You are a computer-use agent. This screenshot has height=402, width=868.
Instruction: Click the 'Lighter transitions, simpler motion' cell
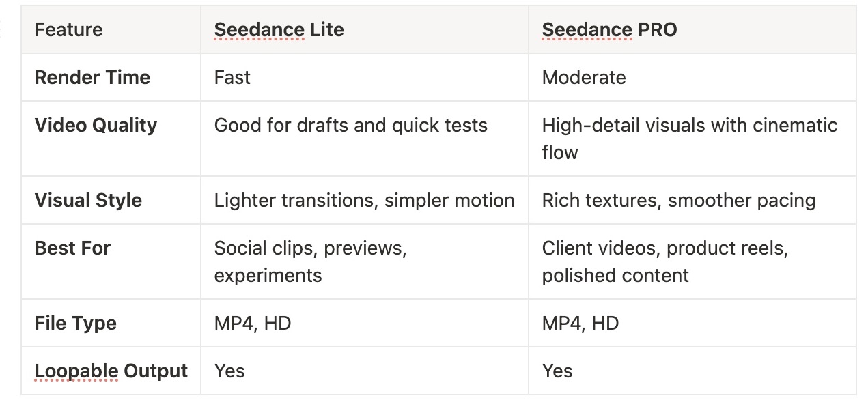(365, 201)
